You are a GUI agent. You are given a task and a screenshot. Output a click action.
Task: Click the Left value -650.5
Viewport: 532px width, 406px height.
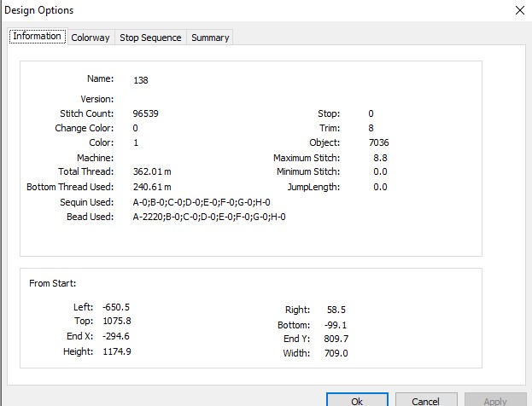tap(116, 307)
